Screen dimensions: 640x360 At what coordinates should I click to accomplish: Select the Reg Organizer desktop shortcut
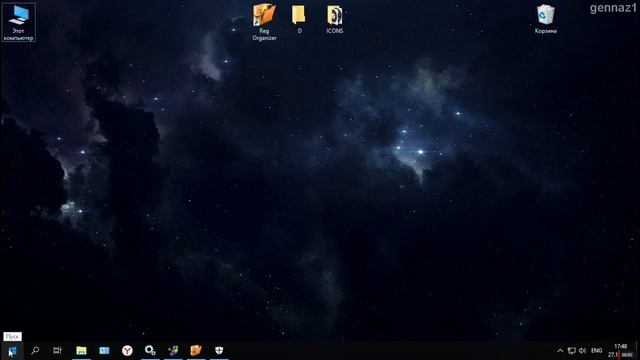click(264, 22)
